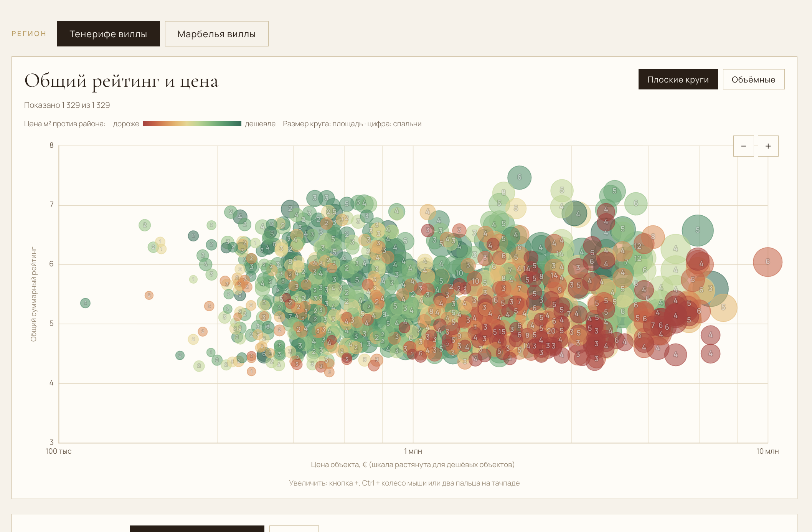The height and width of the screenshot is (532, 812).
Task: Click the Показано 1 329 из 1 329 counter
Action: pos(67,105)
